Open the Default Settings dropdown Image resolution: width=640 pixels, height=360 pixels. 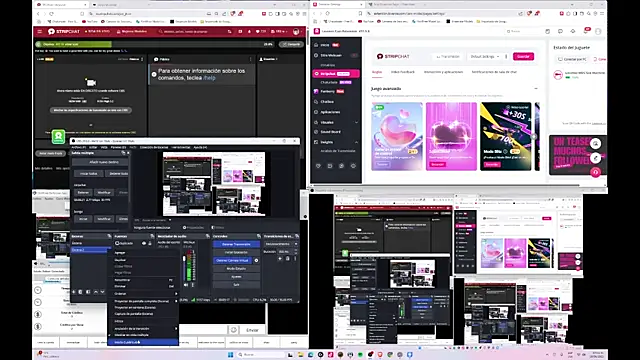coord(485,56)
